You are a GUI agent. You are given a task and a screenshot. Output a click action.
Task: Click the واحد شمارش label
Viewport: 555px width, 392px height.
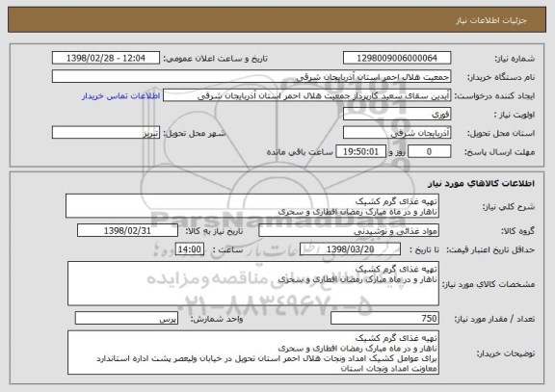click(217, 319)
